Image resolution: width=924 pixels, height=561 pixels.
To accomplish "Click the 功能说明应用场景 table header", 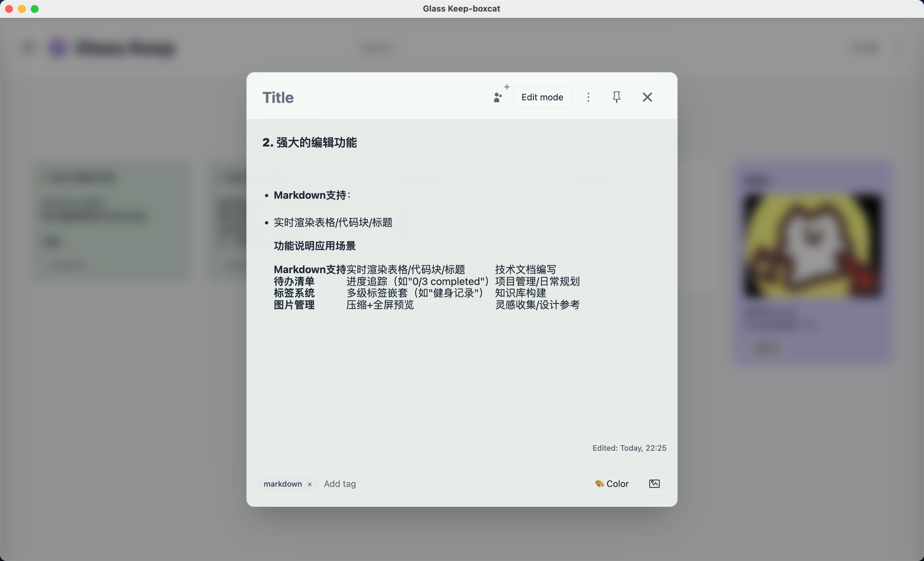I will pyautogui.click(x=315, y=246).
